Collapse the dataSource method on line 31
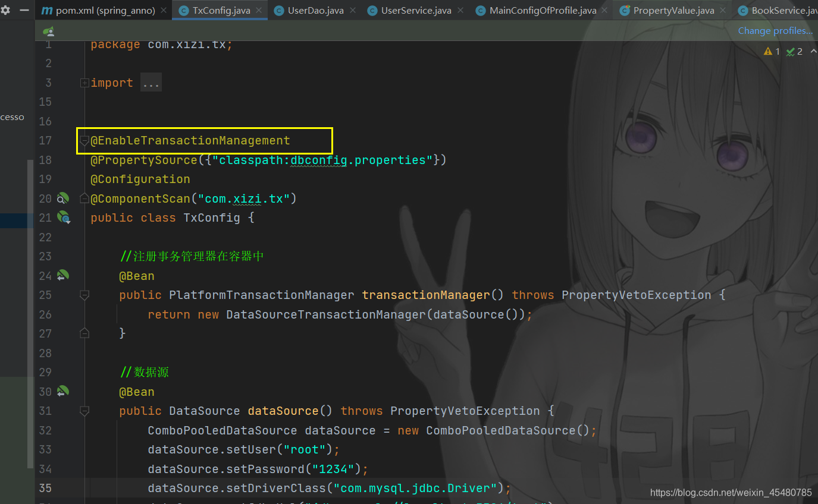 pyautogui.click(x=84, y=411)
